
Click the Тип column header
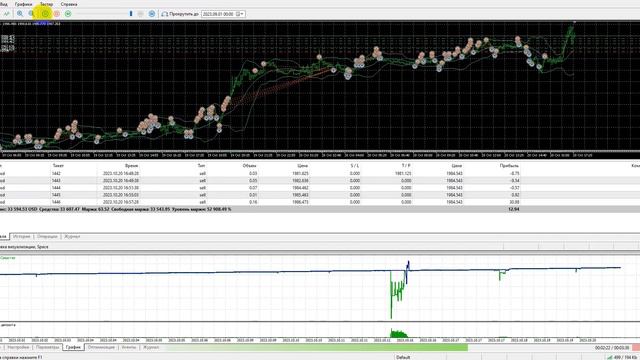pos(202,166)
